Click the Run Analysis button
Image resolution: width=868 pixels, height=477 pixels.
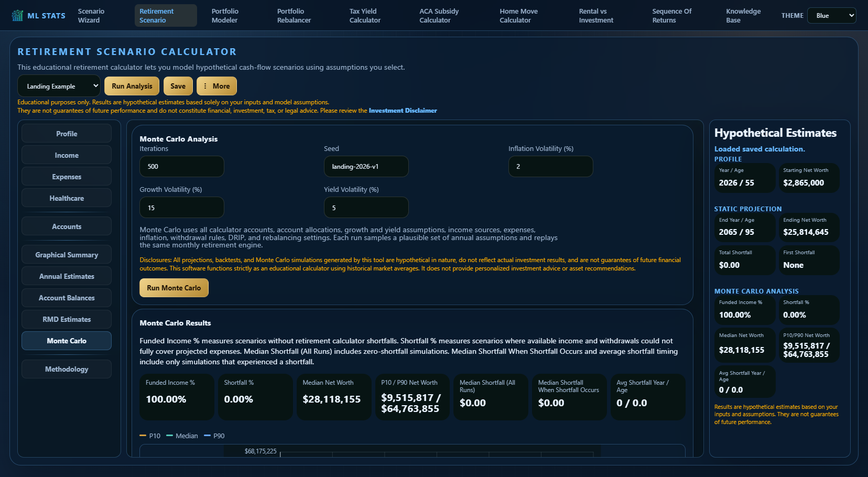coord(132,86)
